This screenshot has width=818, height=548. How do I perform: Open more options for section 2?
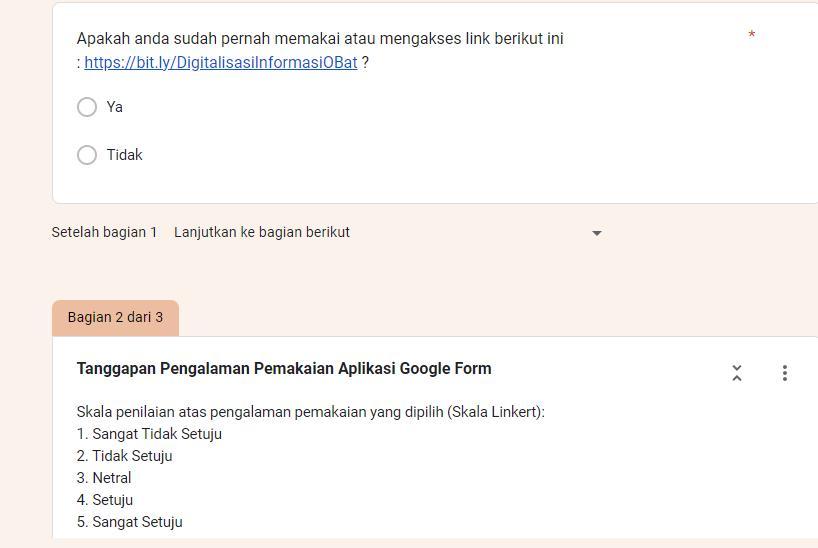tap(784, 373)
